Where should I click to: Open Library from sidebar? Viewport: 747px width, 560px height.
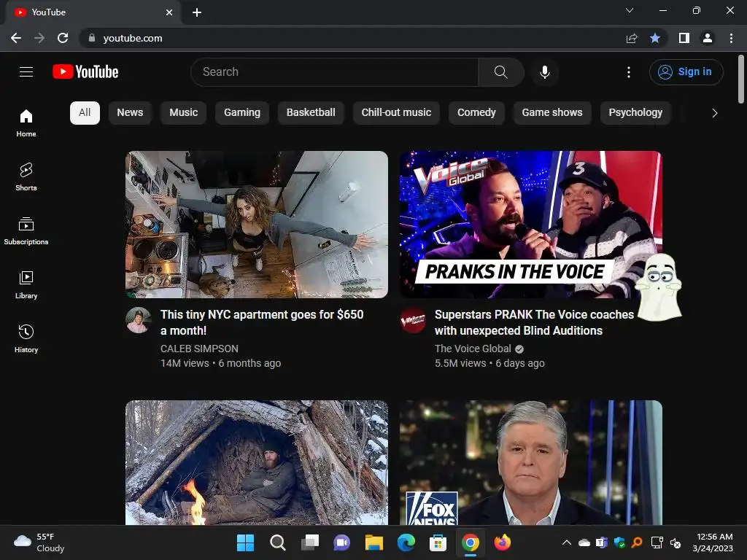[x=26, y=285]
